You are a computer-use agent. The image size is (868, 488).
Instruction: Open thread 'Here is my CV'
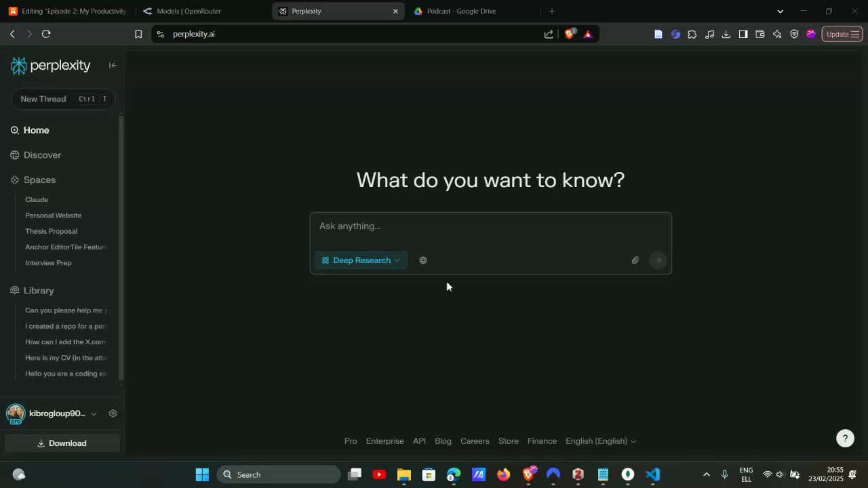coord(66,358)
